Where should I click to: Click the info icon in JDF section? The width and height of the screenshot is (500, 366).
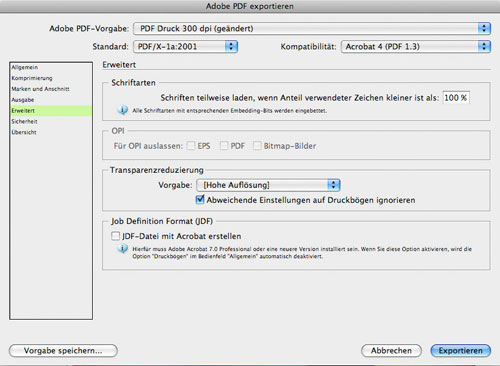point(122,249)
